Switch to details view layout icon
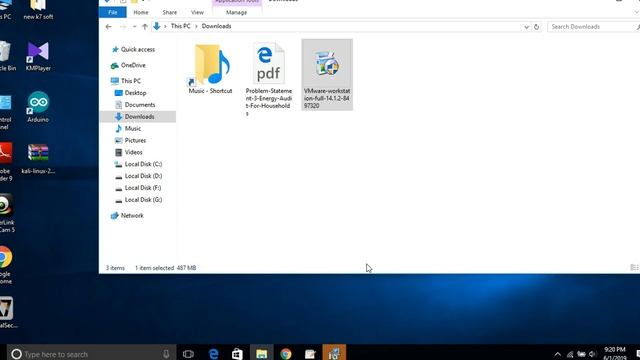 point(633,267)
